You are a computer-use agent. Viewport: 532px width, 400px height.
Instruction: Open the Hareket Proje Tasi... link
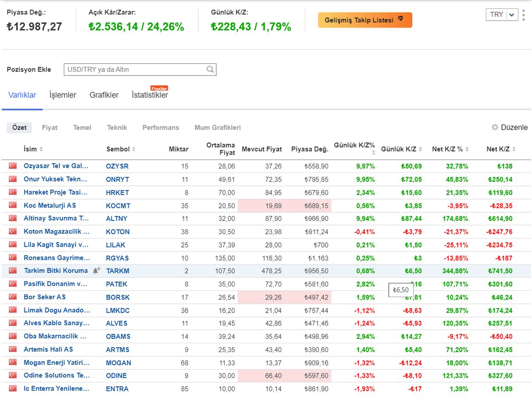tap(55, 192)
